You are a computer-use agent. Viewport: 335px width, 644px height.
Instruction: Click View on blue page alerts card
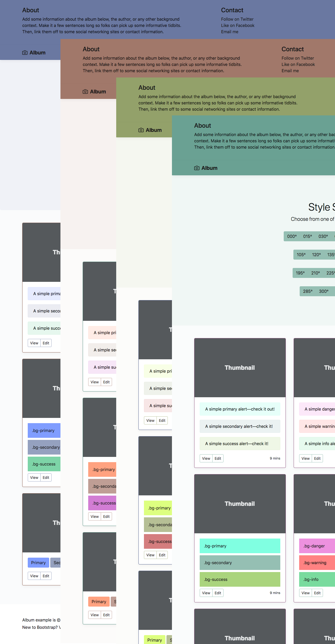[34, 343]
